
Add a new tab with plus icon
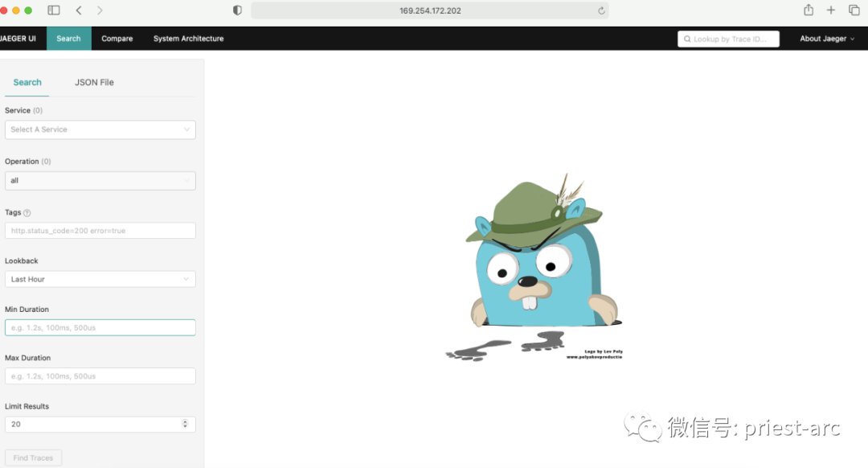coord(831,10)
